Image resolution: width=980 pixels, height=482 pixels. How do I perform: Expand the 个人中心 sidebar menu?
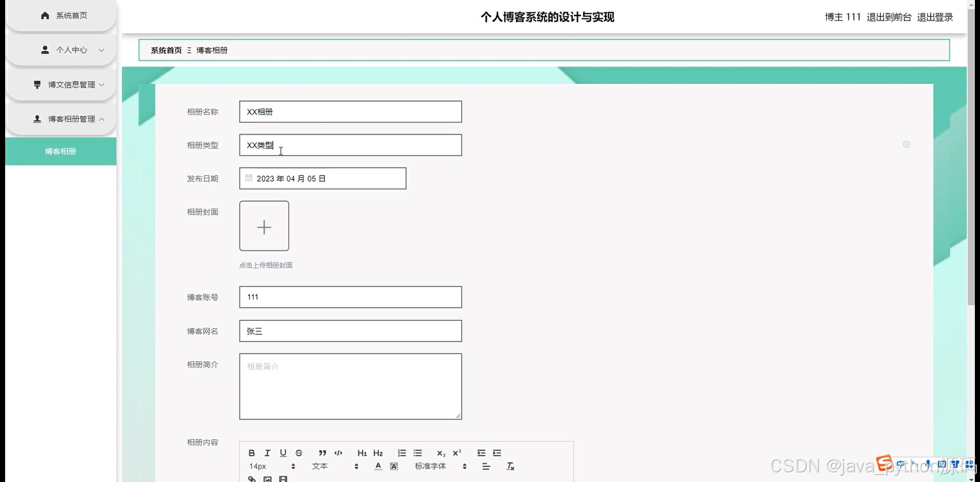[61, 50]
